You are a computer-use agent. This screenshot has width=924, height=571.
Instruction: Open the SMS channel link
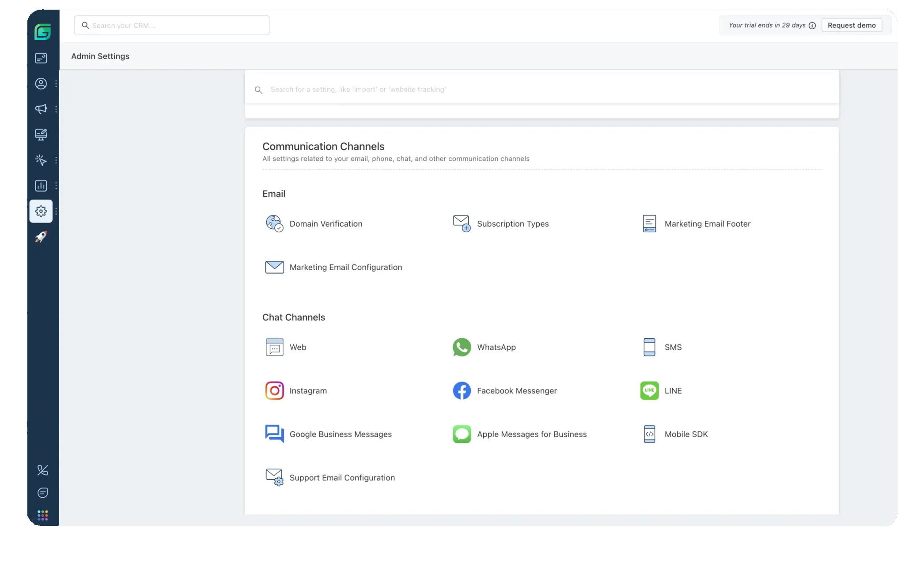tap(673, 347)
